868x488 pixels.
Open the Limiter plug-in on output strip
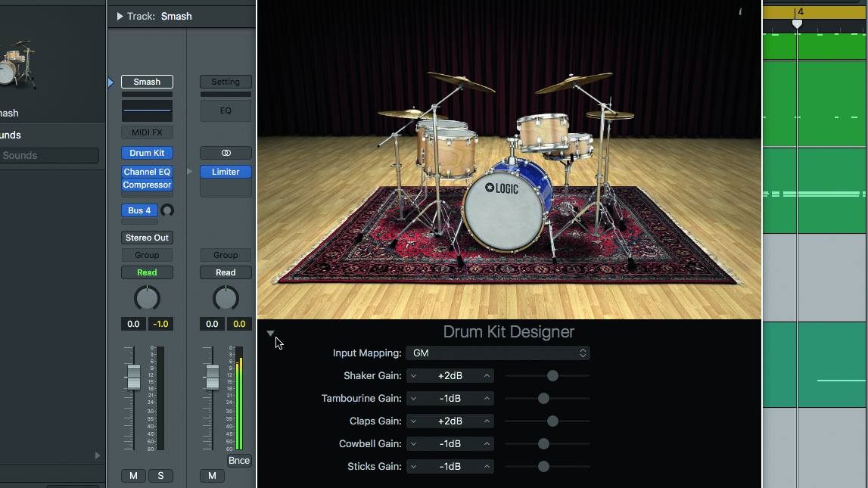[x=226, y=172]
